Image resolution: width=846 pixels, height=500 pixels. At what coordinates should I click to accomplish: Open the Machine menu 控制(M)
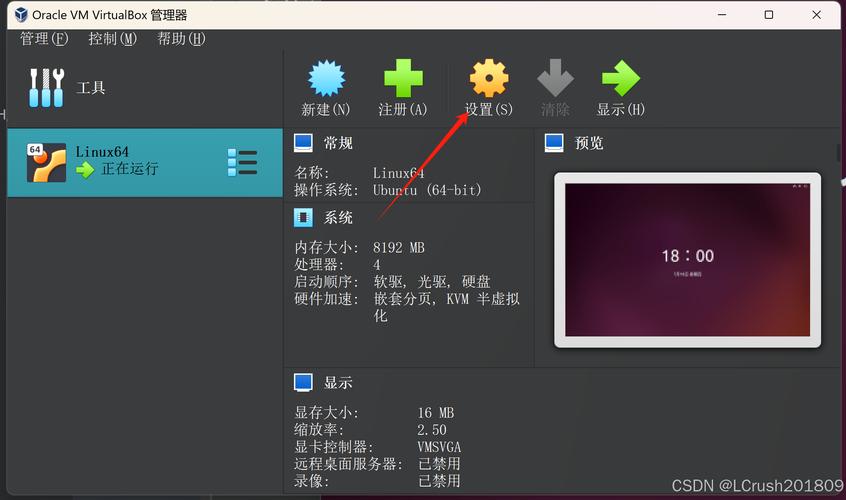point(113,39)
